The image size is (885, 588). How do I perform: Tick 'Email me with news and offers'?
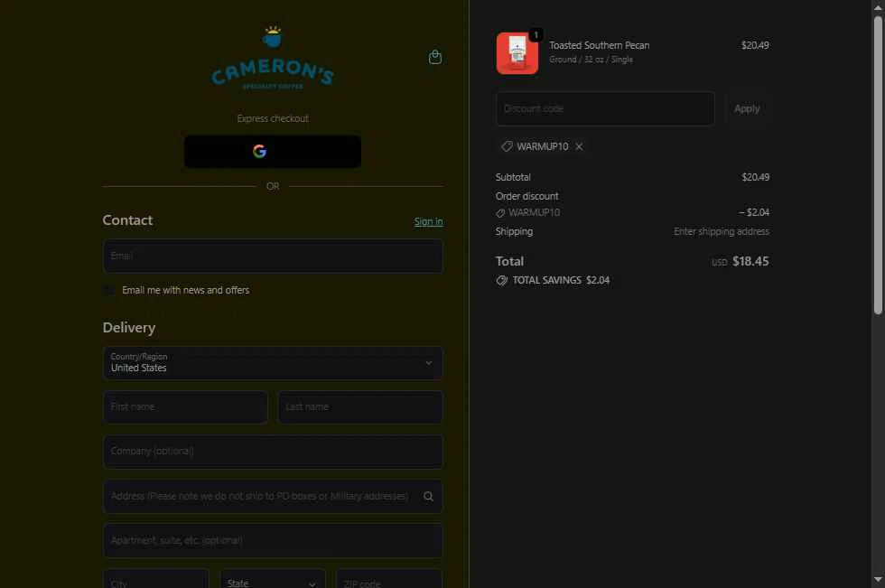109,290
